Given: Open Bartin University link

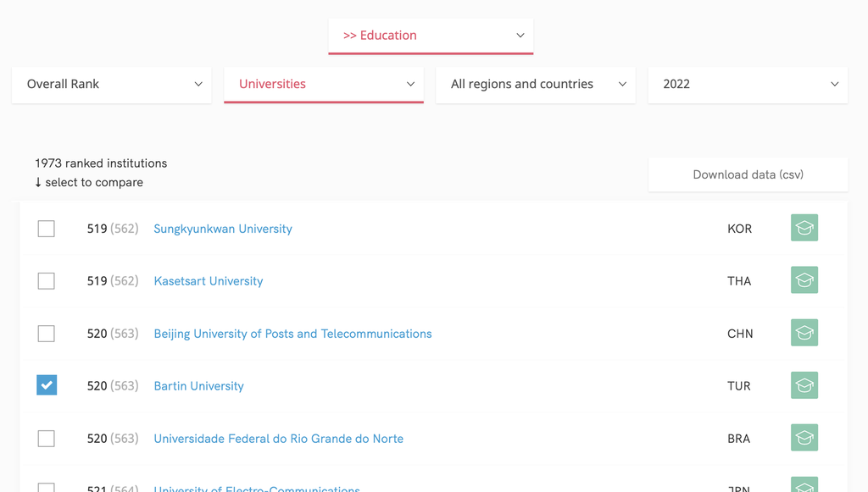Looking at the screenshot, I should point(198,386).
